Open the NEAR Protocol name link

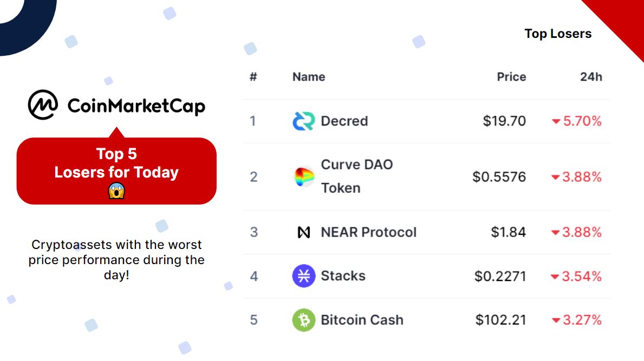pos(368,233)
